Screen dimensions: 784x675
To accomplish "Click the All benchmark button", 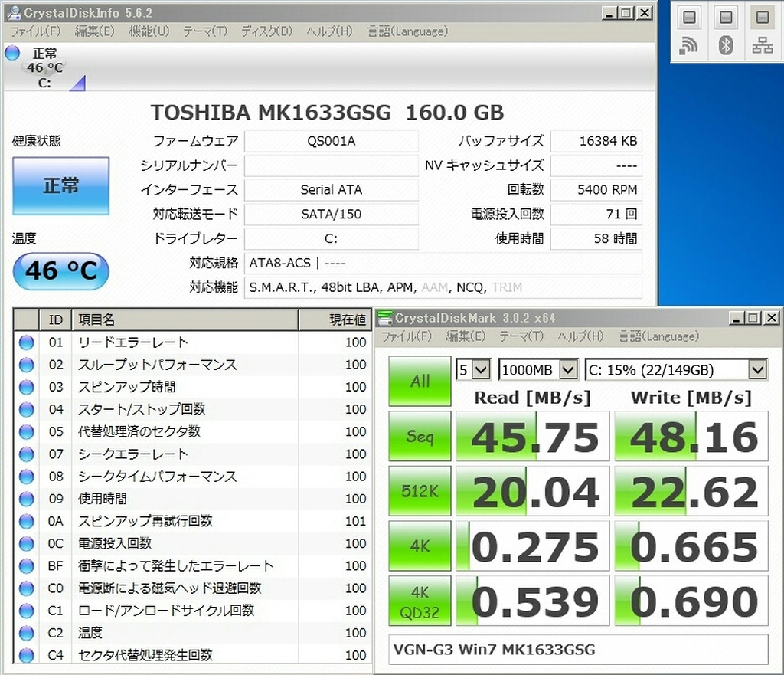I will pyautogui.click(x=420, y=381).
